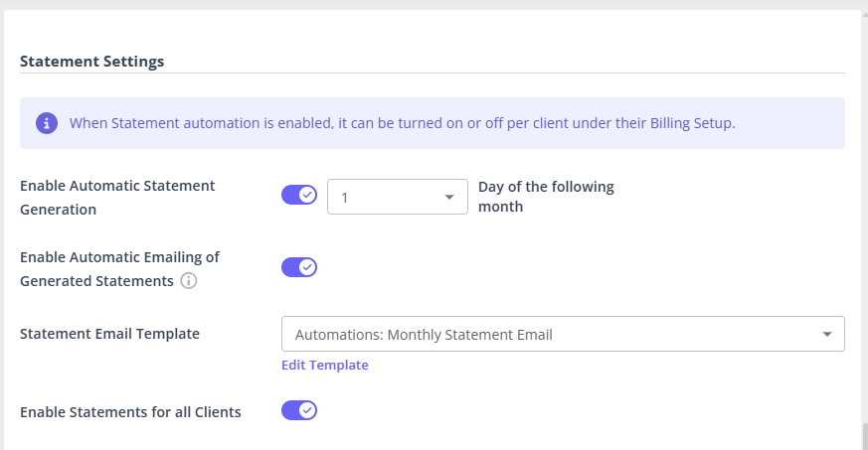This screenshot has width=868, height=450.
Task: Click the vertical scrollbar thumb at right edge
Action: pos(863,437)
